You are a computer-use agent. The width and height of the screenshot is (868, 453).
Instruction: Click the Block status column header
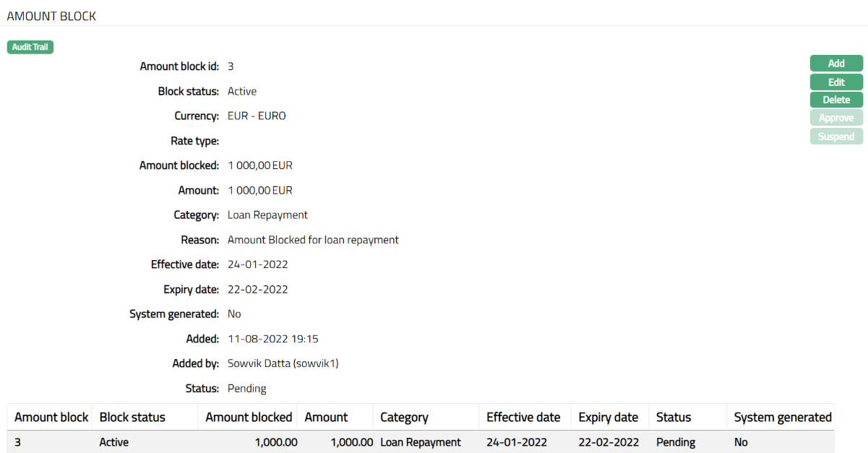pos(132,417)
